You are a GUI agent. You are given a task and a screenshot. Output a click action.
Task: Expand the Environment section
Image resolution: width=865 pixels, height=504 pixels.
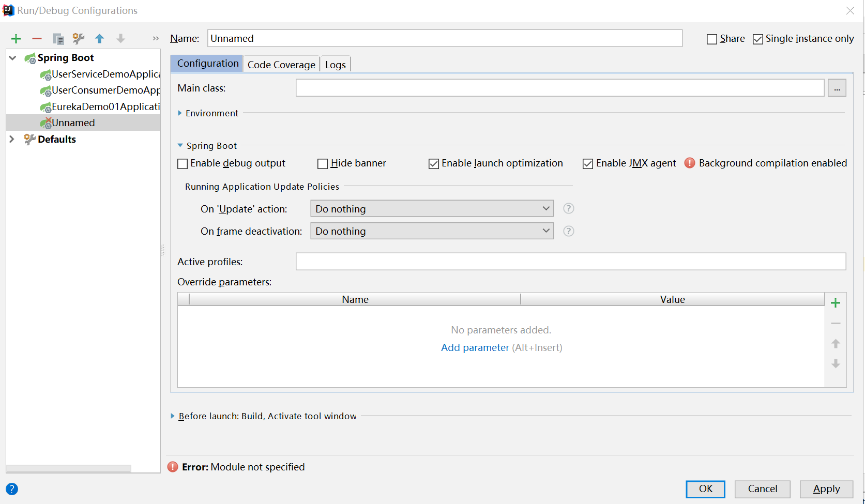coord(180,113)
